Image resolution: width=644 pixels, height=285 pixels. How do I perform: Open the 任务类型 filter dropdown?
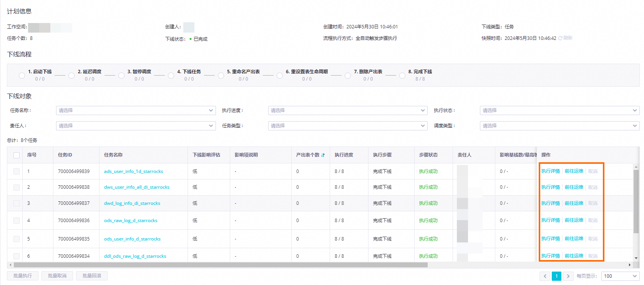(348, 126)
